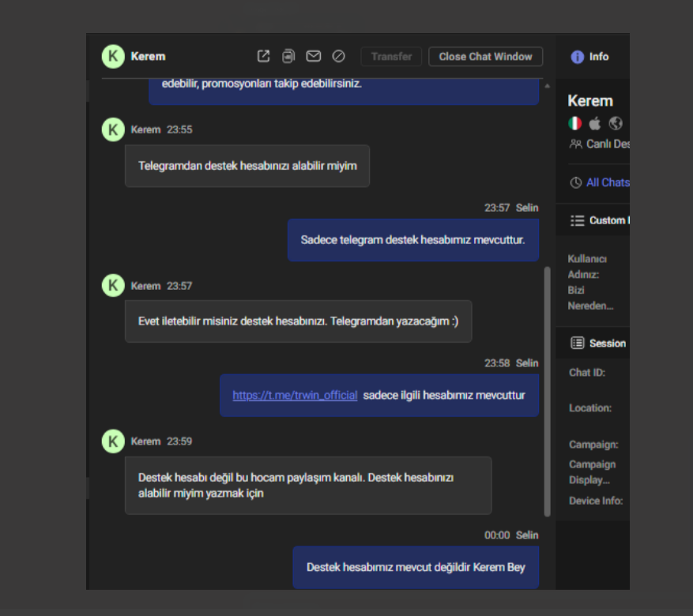Click the Canlı Destek department icon

tap(575, 144)
